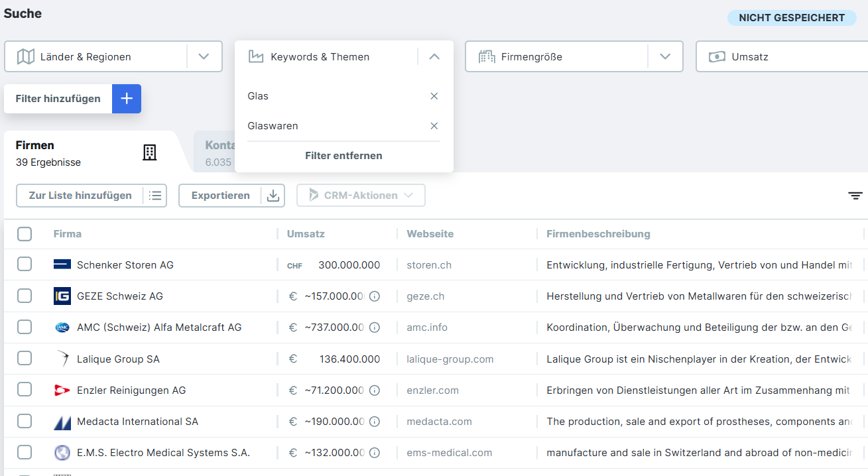
Task: Open the storen.ch website link
Action: coord(429,265)
